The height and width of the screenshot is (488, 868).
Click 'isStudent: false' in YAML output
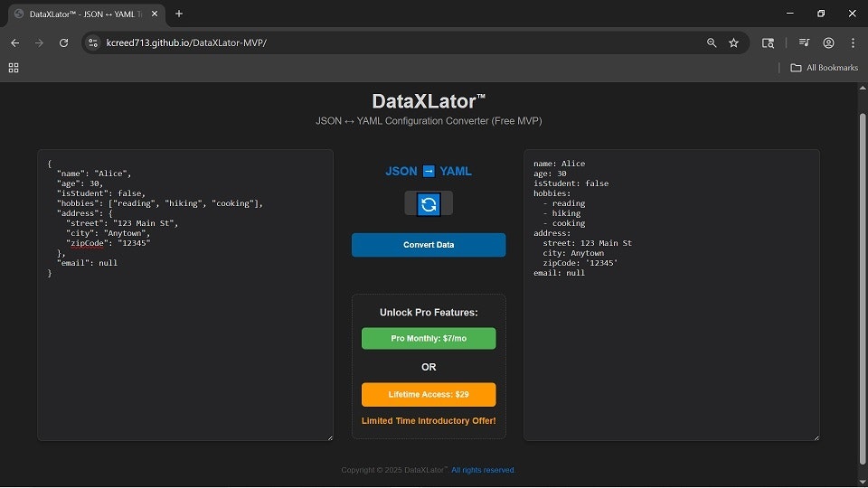pyautogui.click(x=571, y=183)
